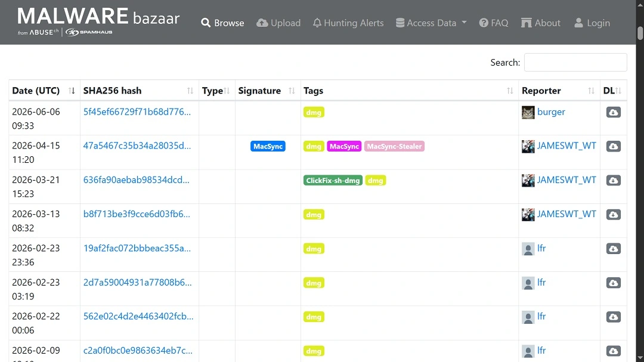
Task: Open lfr profile in the 23:36 row
Action: click(541, 248)
